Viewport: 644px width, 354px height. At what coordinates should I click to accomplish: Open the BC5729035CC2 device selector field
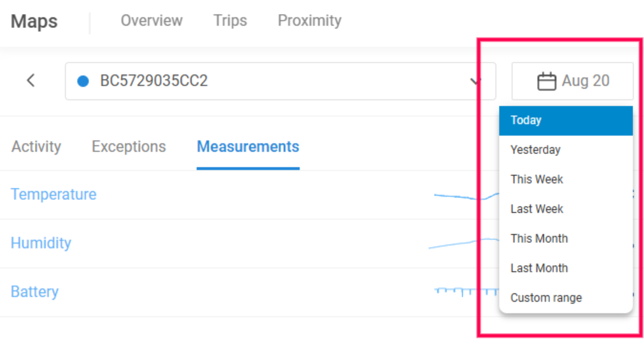[x=281, y=81]
